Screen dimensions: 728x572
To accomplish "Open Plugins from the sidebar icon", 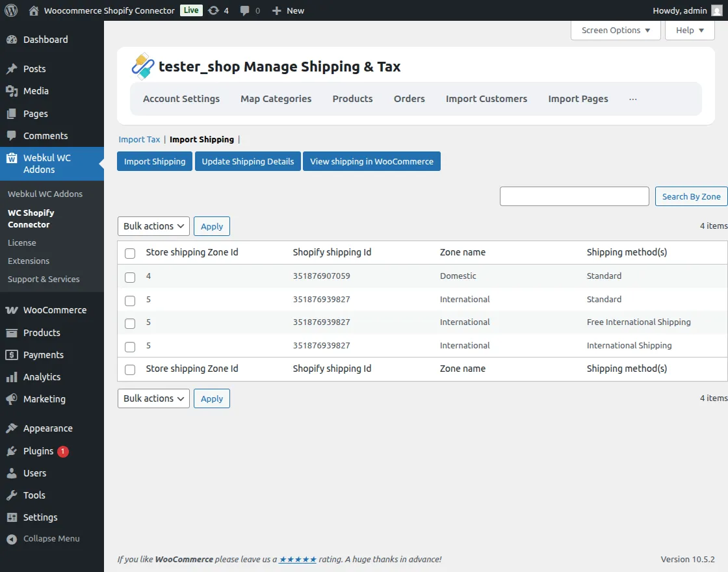I will tap(12, 451).
